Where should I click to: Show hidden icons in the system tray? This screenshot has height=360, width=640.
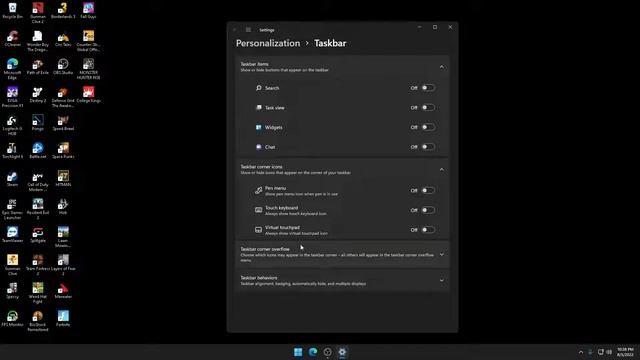(581, 352)
